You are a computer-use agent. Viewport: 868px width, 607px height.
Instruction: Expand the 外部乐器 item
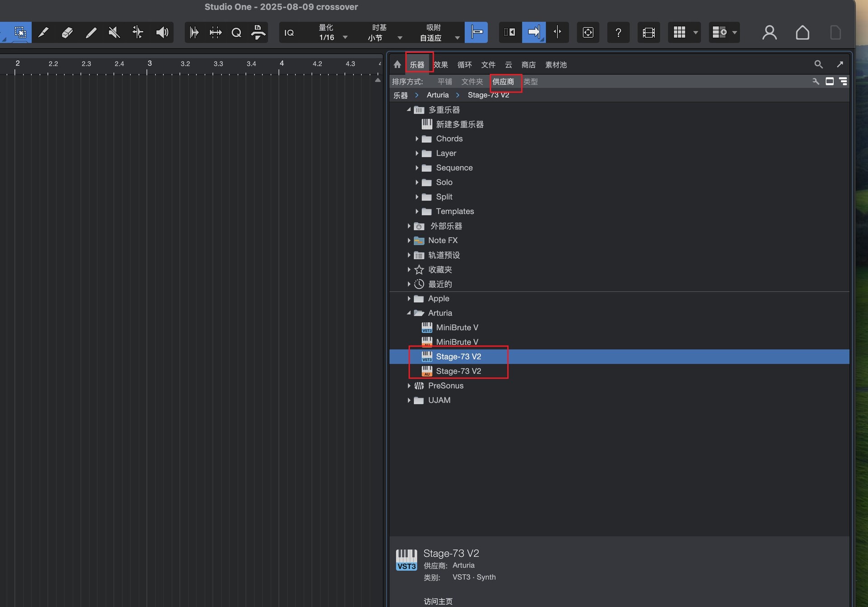click(x=409, y=226)
